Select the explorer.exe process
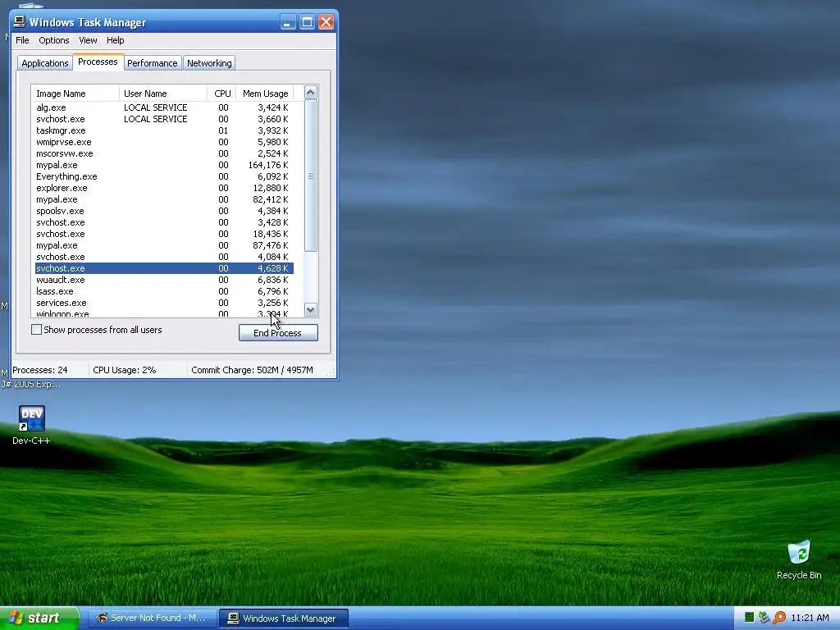Viewport: 840px width, 630px height. [164, 188]
